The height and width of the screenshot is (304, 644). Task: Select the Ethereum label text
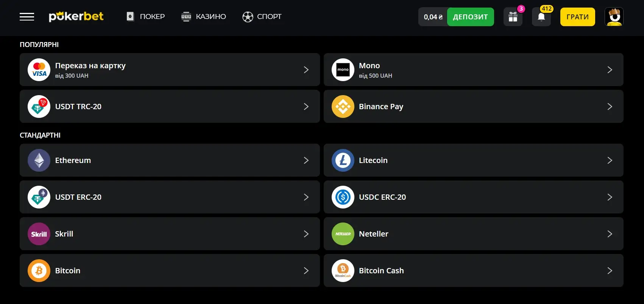(x=73, y=160)
